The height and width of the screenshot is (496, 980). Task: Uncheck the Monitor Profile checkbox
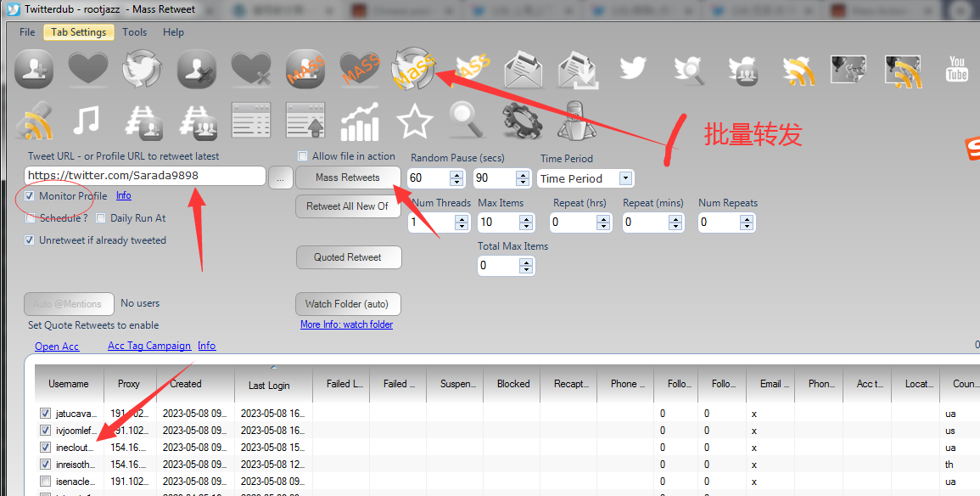[x=30, y=196]
